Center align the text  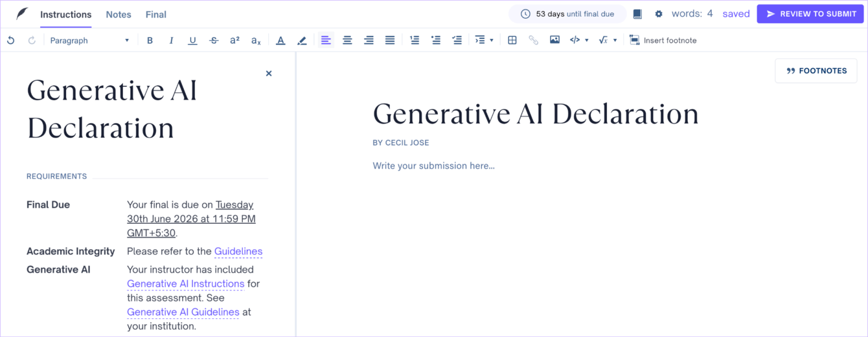pyautogui.click(x=347, y=40)
